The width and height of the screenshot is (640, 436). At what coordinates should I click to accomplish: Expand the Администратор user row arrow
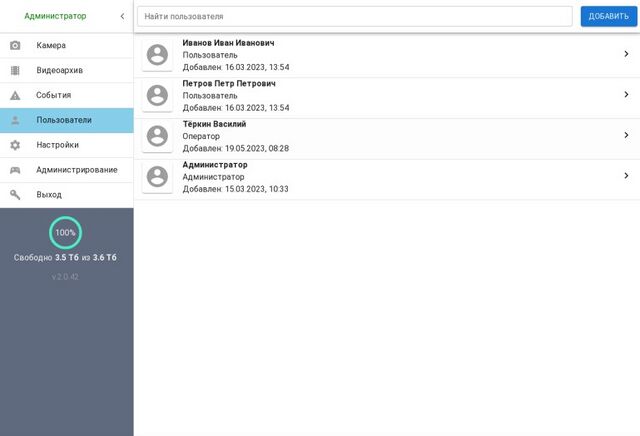(625, 176)
